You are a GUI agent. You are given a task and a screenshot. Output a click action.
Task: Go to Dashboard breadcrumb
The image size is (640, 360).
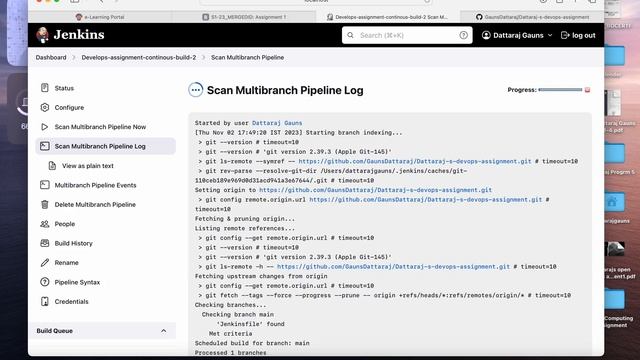pyautogui.click(x=51, y=58)
